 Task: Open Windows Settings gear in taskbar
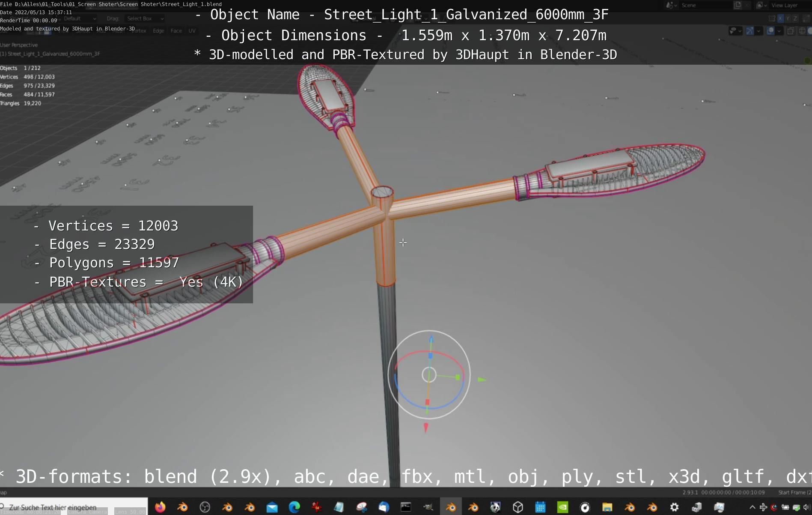pyautogui.click(x=674, y=507)
